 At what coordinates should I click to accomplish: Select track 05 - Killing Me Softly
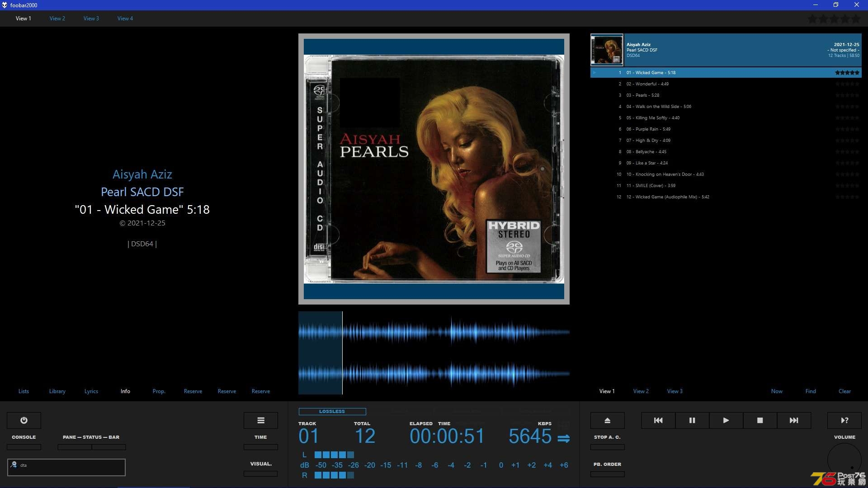726,118
